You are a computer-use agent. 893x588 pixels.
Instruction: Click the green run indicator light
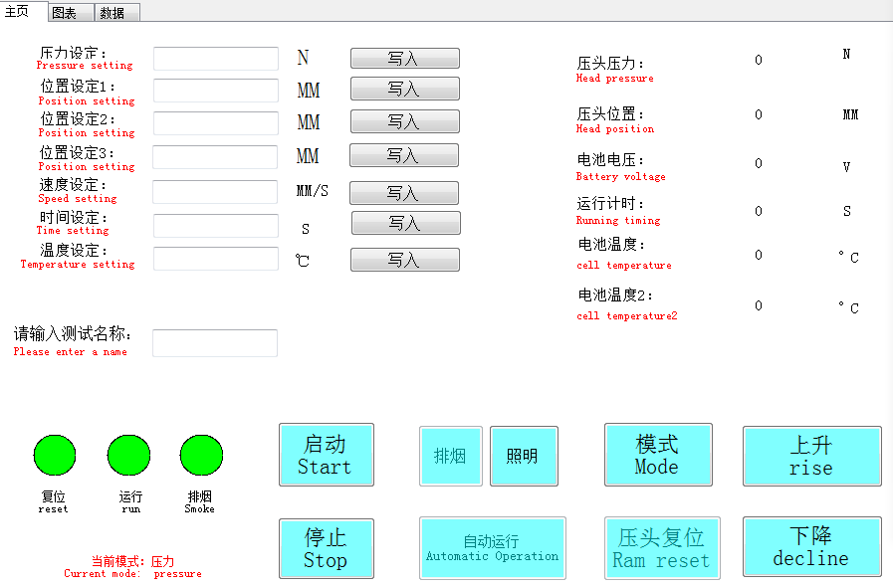click(128, 456)
